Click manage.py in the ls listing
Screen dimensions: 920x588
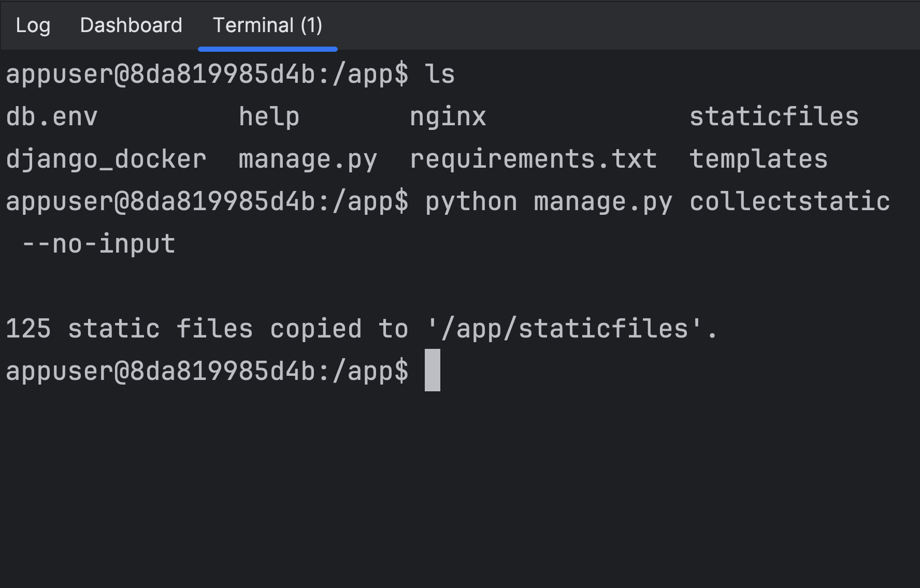pos(308,159)
